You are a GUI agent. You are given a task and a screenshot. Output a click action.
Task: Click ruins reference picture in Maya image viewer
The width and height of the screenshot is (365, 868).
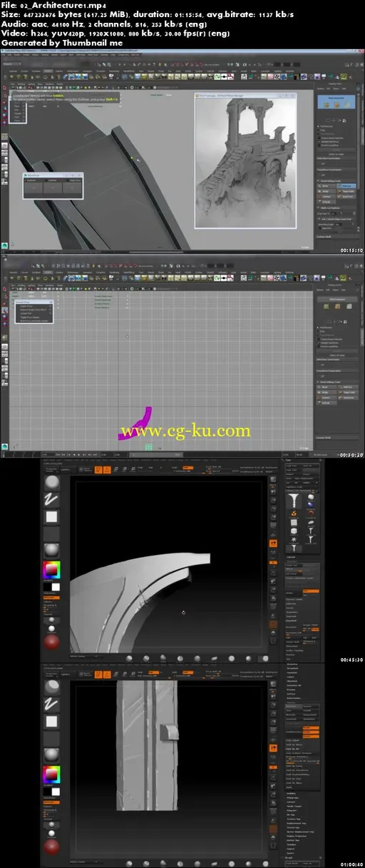coord(245,163)
